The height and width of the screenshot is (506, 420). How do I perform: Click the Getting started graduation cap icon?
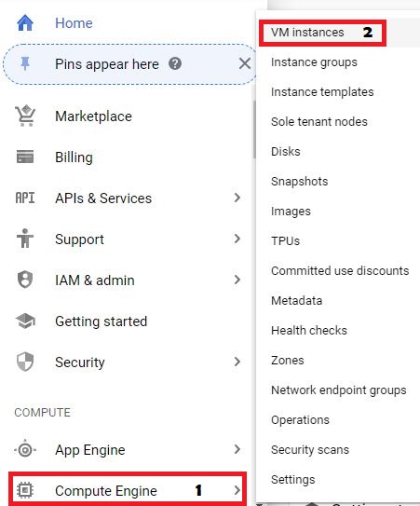(25, 321)
